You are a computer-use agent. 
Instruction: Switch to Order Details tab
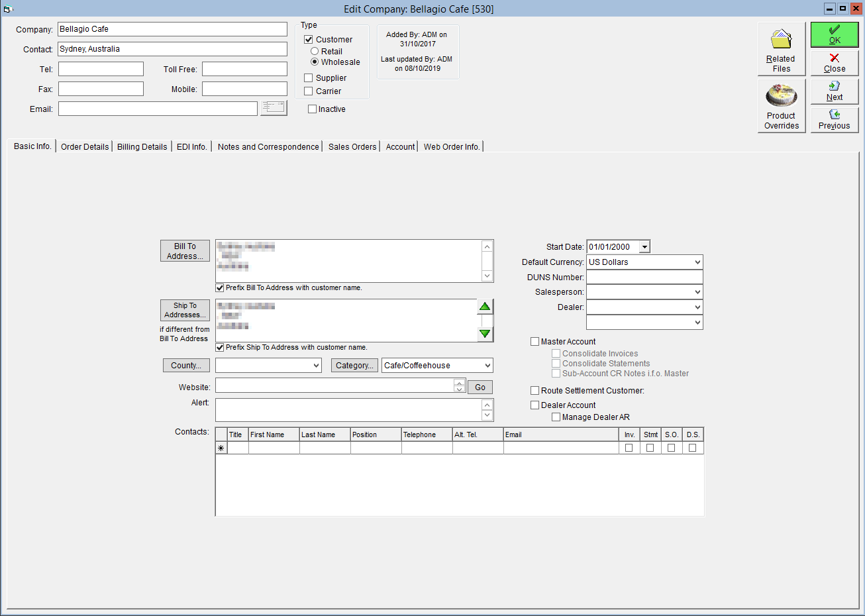tap(85, 147)
